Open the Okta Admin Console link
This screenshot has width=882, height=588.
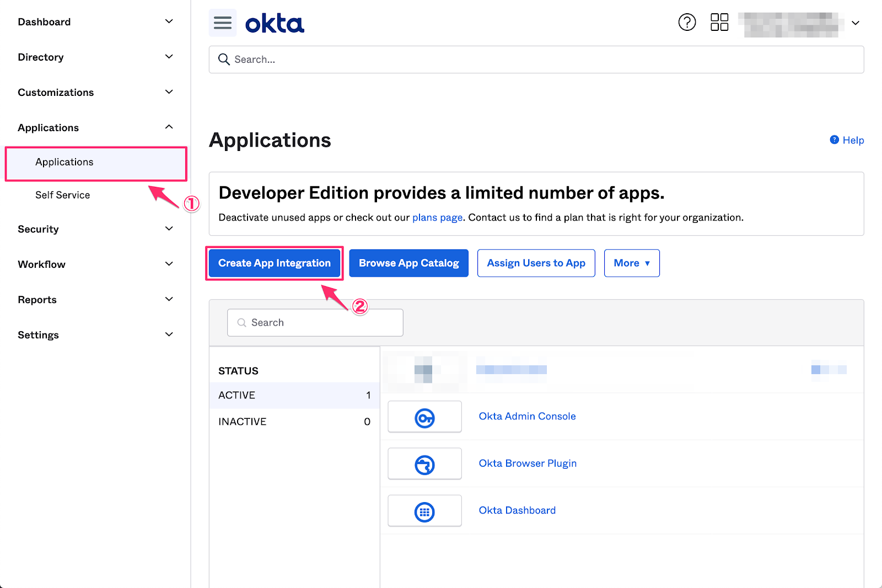coord(527,417)
